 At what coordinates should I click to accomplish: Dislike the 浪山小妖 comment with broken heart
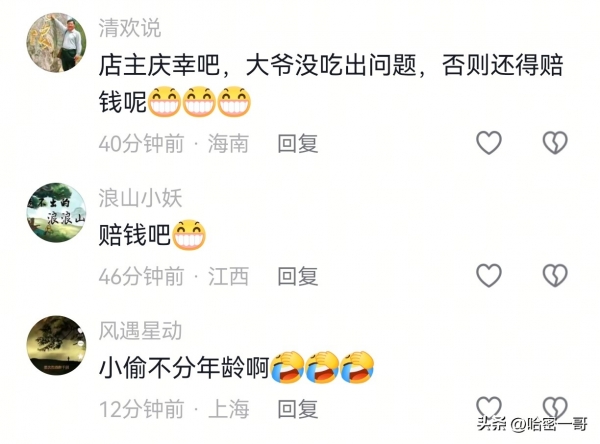555,276
